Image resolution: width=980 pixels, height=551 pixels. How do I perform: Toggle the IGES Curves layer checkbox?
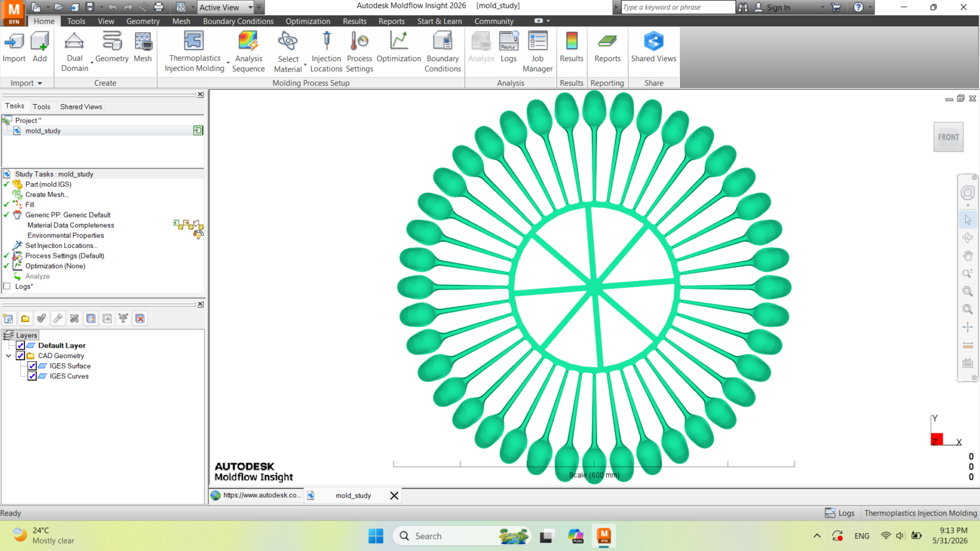(32, 377)
